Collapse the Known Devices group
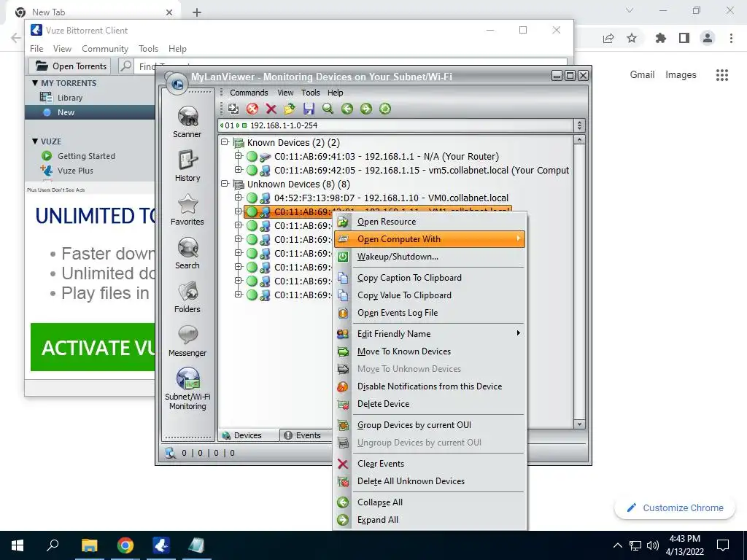 [225, 142]
